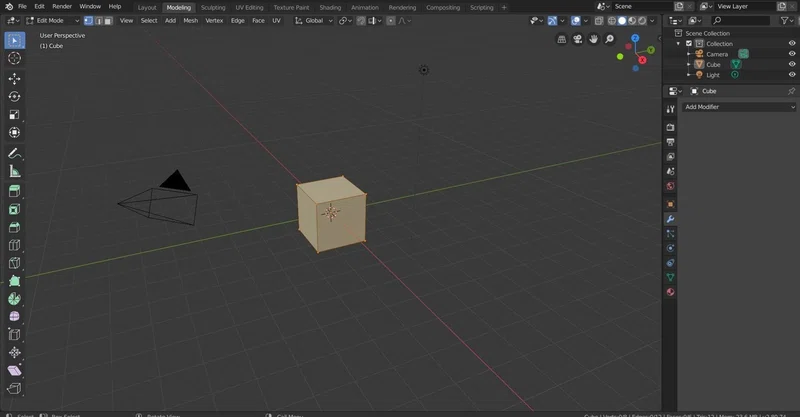The image size is (800, 417).
Task: Select the Bevel tool
Action: 14,227
